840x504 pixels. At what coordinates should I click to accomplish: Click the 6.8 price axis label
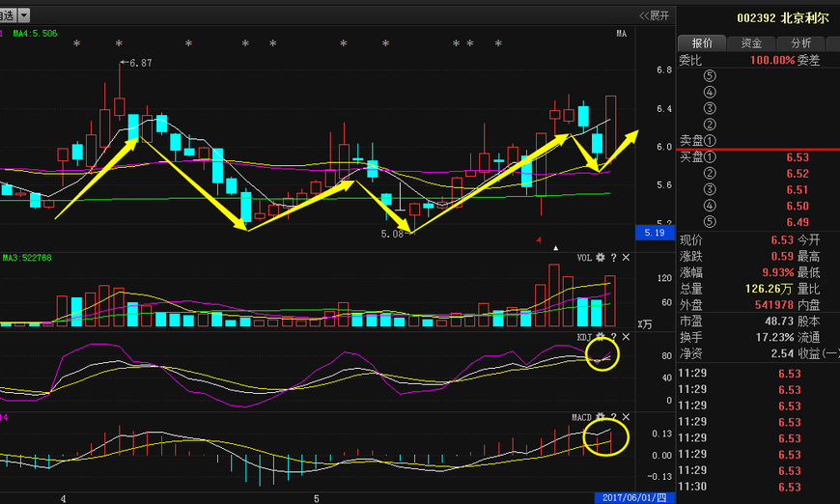663,70
